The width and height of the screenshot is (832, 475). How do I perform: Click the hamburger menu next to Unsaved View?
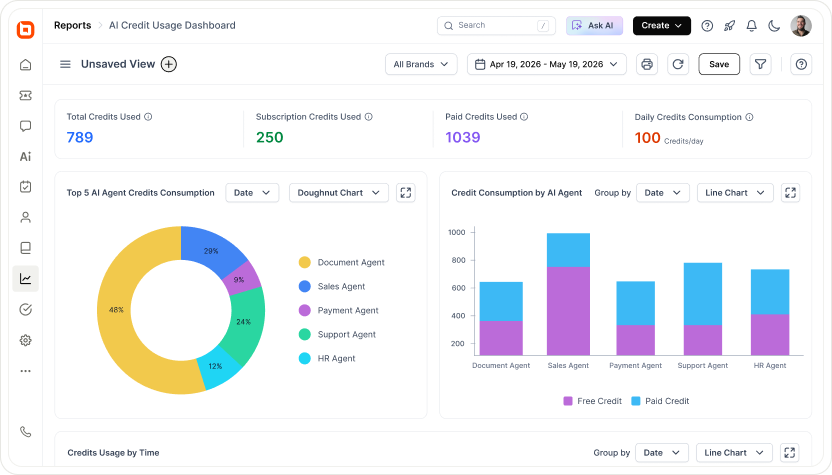(x=65, y=64)
